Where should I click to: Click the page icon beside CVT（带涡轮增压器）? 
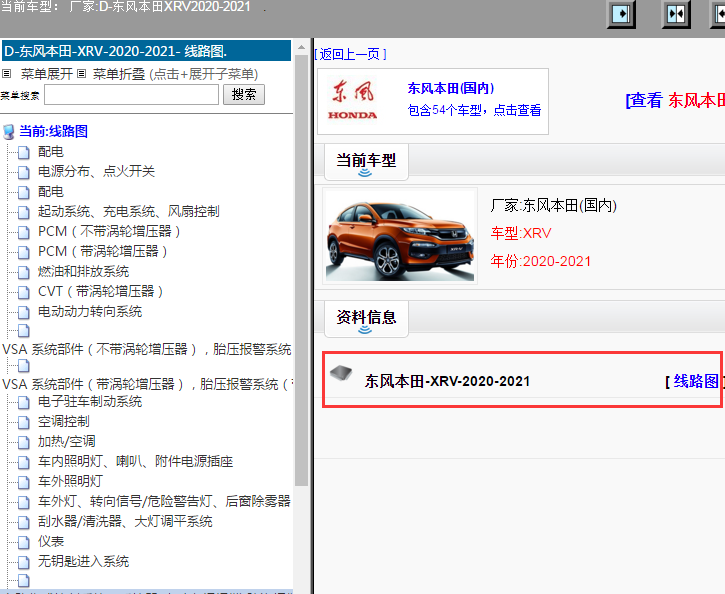(x=24, y=292)
